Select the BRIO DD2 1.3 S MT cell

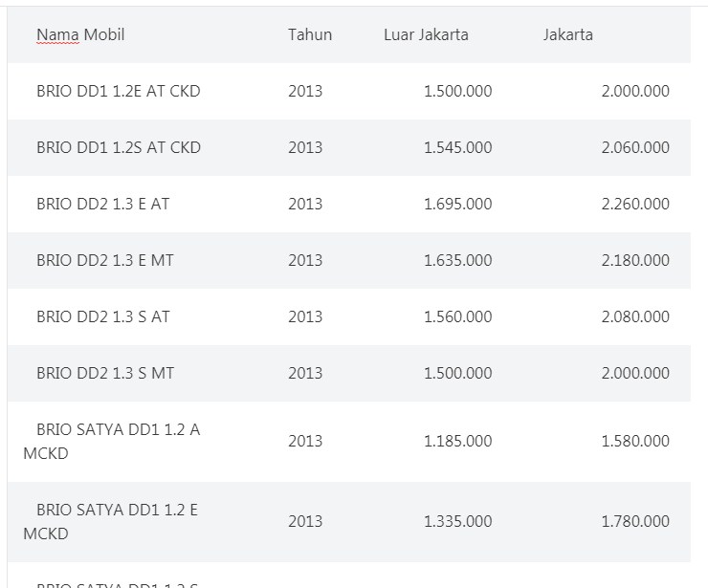coord(105,373)
